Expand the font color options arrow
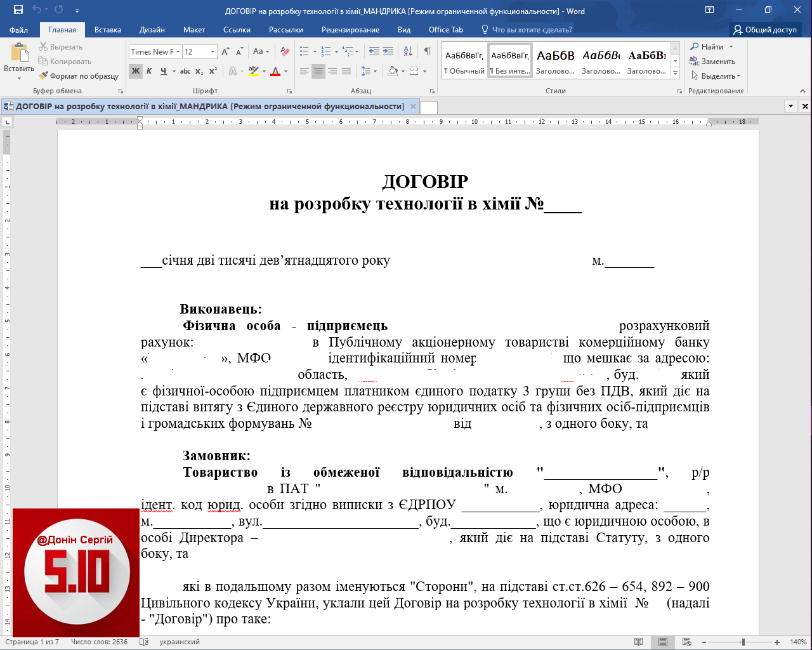The width and height of the screenshot is (812, 650). (284, 71)
